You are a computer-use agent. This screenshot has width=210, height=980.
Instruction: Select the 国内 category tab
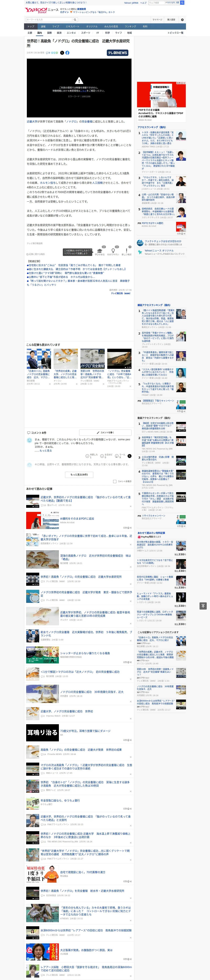click(39, 33)
